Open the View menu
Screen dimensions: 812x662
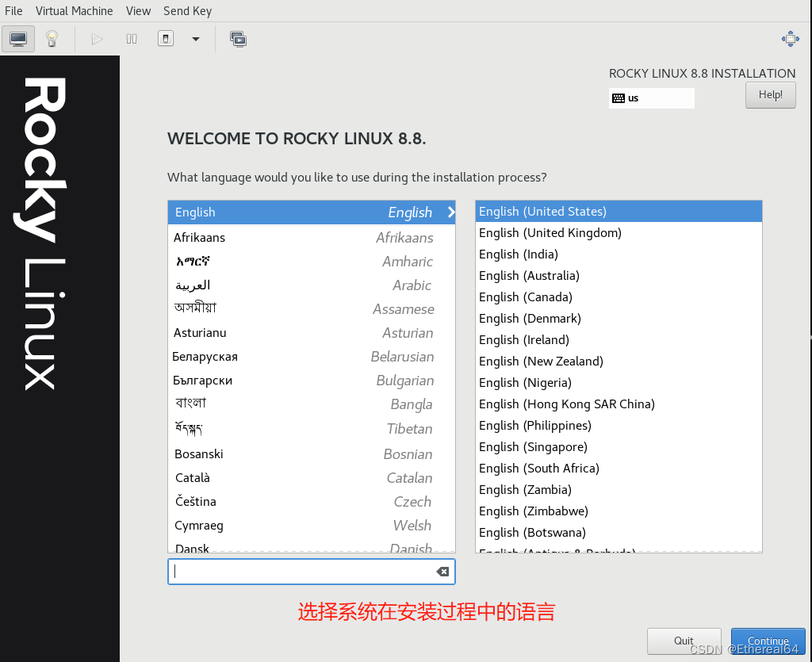(138, 11)
